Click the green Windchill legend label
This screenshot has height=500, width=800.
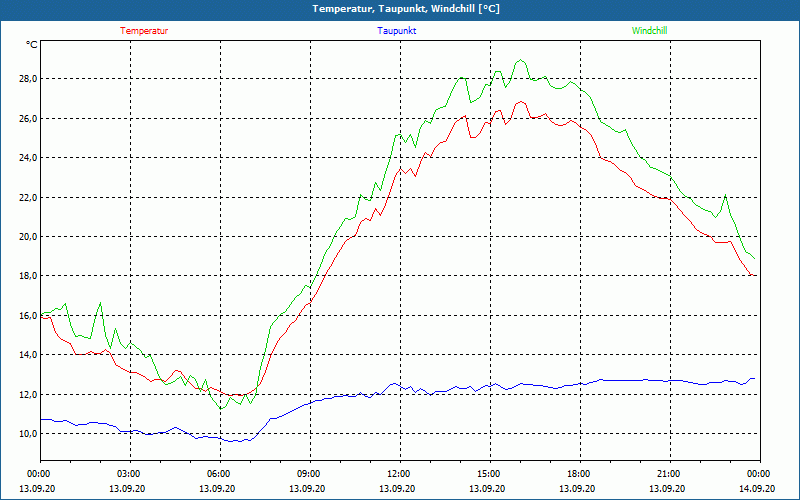click(x=649, y=31)
